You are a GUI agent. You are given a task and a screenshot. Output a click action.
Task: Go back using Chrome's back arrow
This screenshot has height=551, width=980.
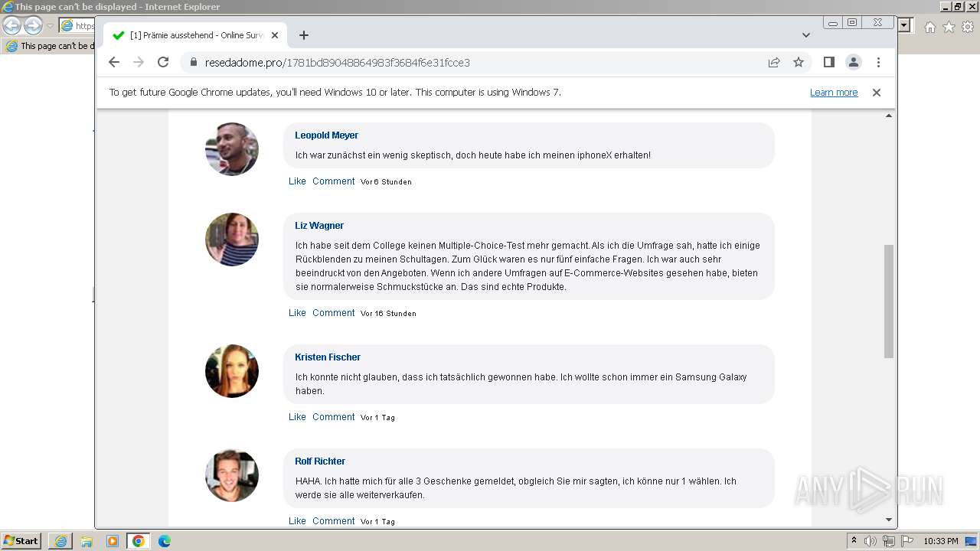click(x=114, y=63)
